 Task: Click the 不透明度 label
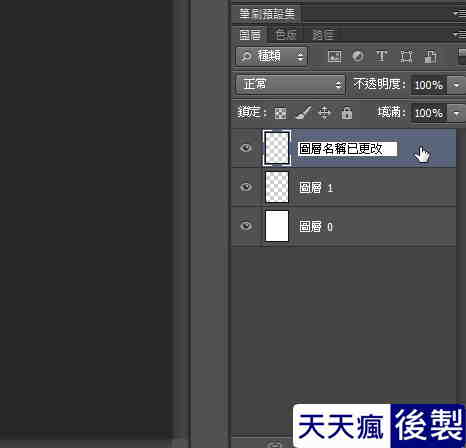pos(379,84)
